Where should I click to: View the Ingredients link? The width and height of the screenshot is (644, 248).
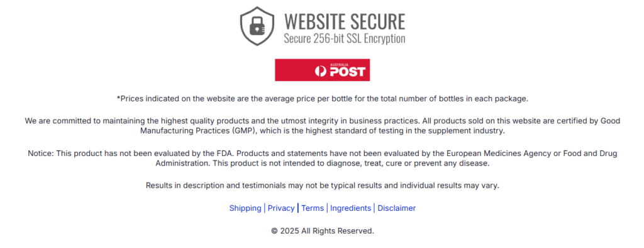click(x=351, y=208)
